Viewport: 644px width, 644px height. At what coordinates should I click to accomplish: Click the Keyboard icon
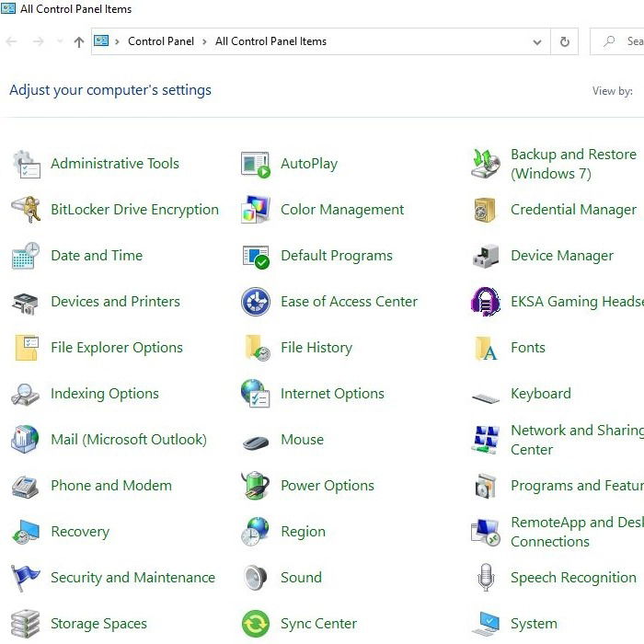point(486,397)
